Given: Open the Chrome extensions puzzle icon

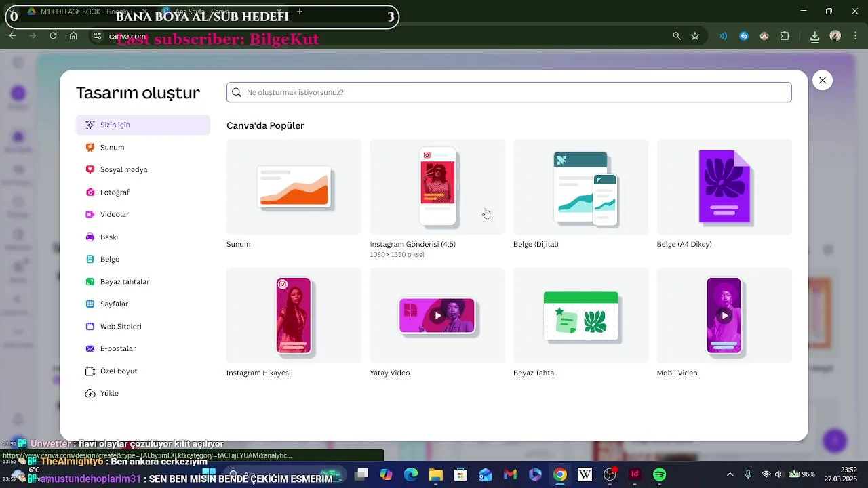Looking at the screenshot, I should pyautogui.click(x=785, y=36).
